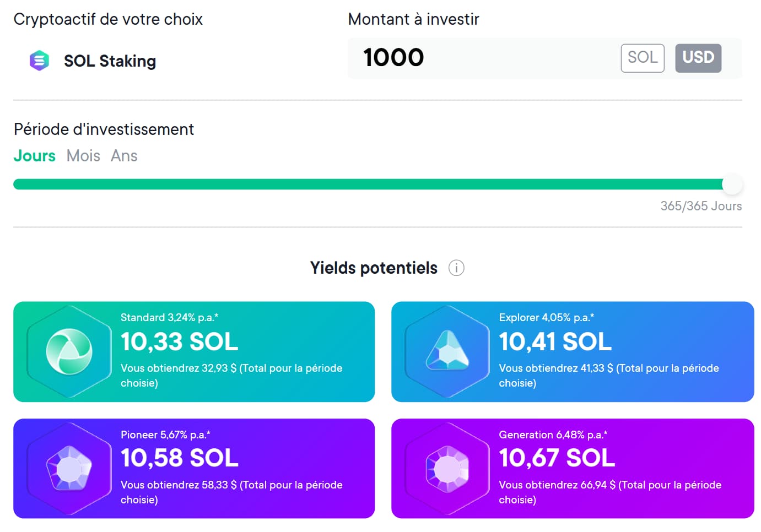Screen dimensions: 761x532
Task: Select the Jours period option
Action: coord(34,156)
